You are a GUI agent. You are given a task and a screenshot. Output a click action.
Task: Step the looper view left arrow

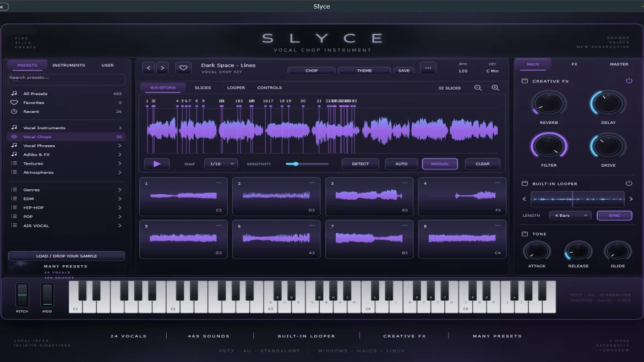[524, 199]
